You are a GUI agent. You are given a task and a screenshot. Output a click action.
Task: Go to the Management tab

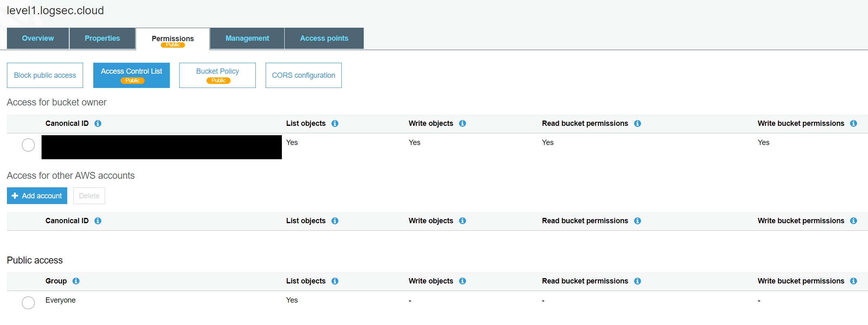(247, 38)
